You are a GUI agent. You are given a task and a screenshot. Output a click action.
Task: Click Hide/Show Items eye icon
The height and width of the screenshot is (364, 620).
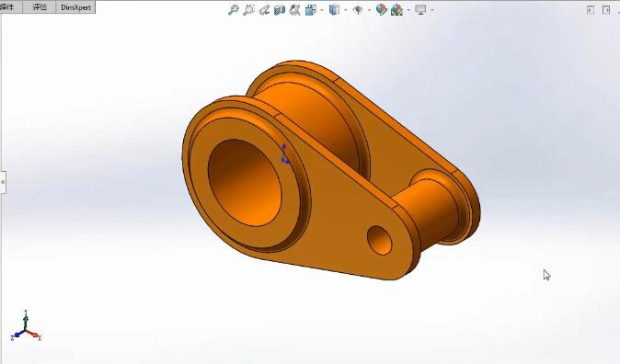tap(358, 10)
